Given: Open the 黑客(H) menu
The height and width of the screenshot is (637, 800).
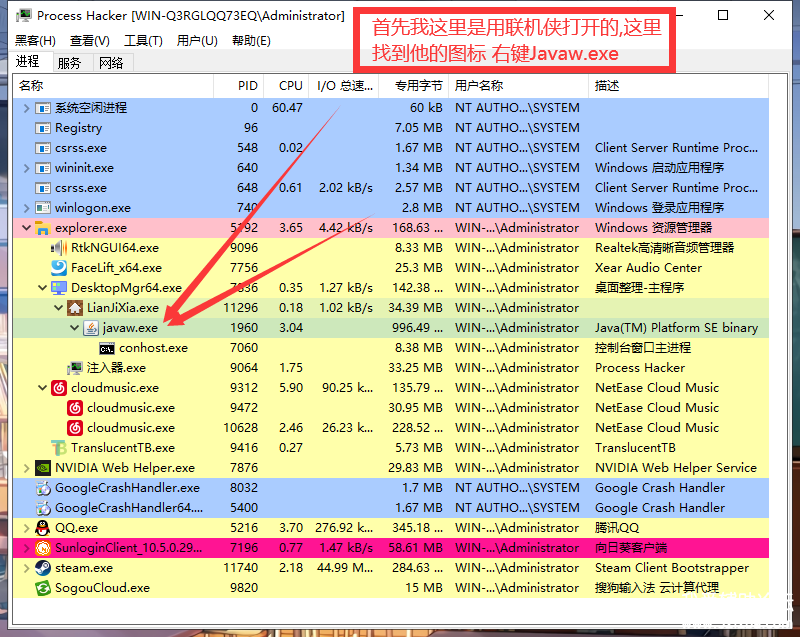Looking at the screenshot, I should [x=35, y=40].
